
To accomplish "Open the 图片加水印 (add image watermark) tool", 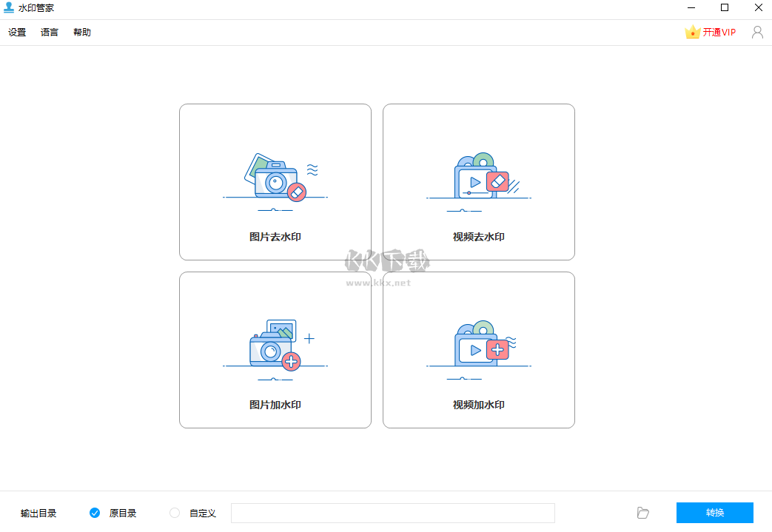I will coord(275,349).
